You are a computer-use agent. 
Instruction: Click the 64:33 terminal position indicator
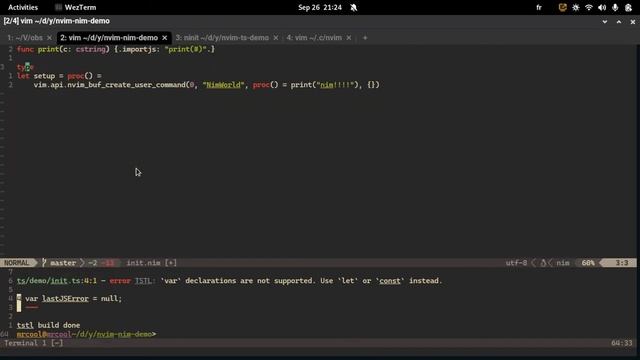pyautogui.click(x=621, y=343)
